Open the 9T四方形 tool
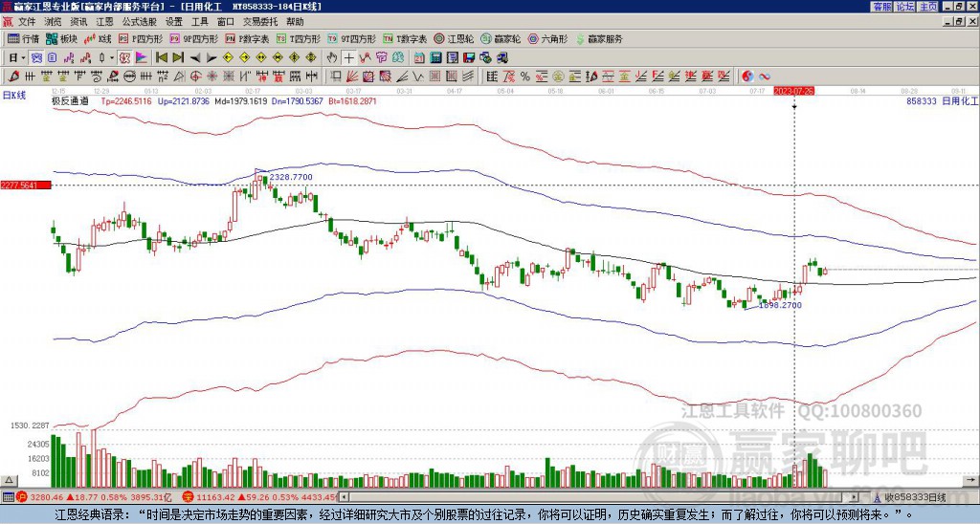Image resolution: width=980 pixels, height=524 pixels. tap(351, 38)
